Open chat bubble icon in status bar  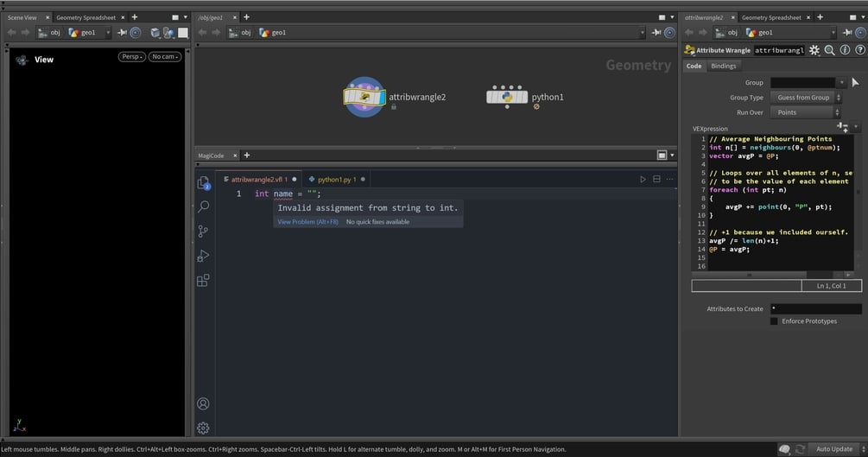pyautogui.click(x=784, y=449)
